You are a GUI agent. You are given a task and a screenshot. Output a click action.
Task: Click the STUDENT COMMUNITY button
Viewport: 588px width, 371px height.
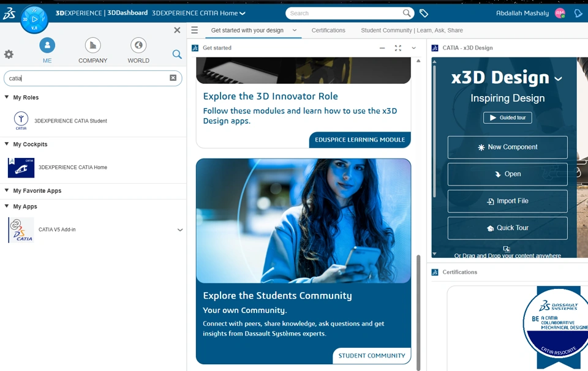pos(372,356)
